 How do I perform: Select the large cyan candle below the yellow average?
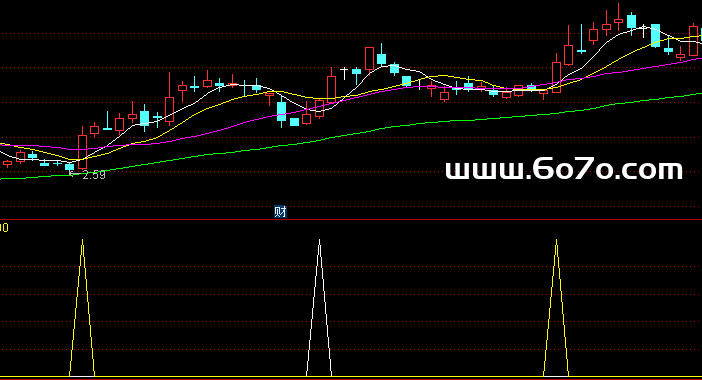click(282, 112)
